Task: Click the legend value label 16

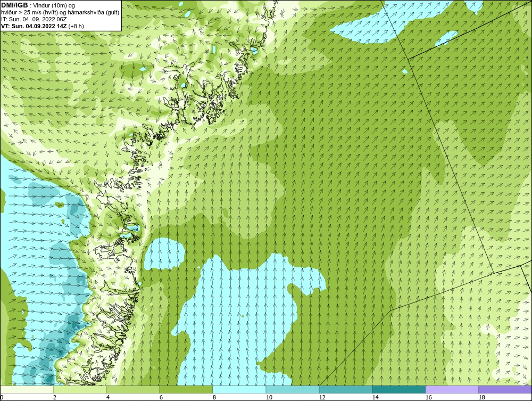Action: tap(428, 397)
